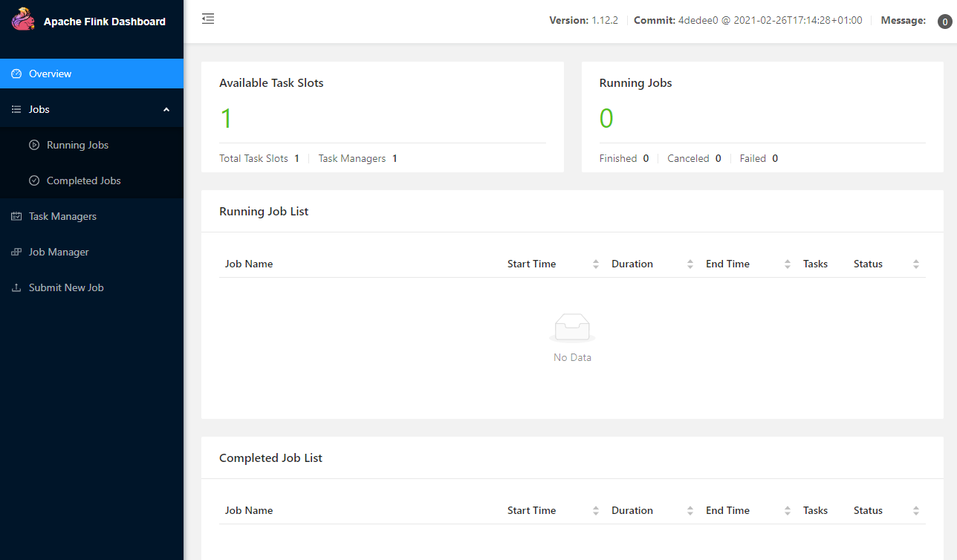
Task: Click the Running Jobs play-circle icon
Action: (34, 145)
